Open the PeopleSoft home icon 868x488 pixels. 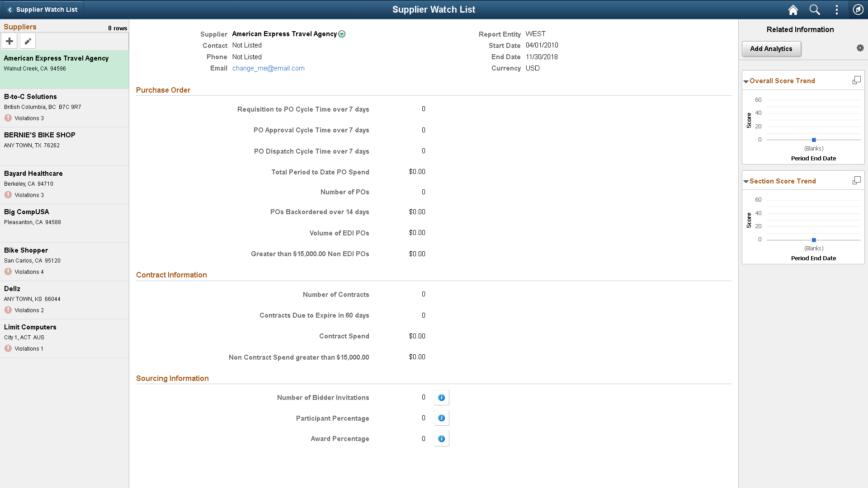tap(793, 9)
